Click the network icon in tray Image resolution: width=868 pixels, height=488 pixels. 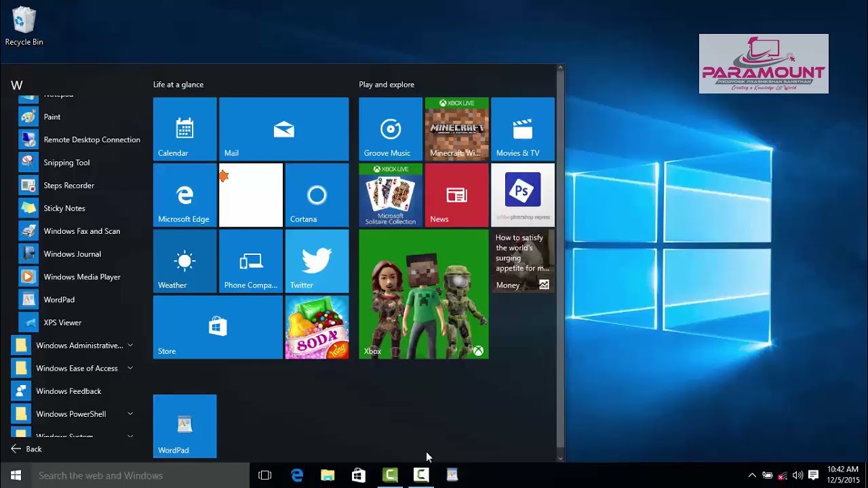(783, 476)
